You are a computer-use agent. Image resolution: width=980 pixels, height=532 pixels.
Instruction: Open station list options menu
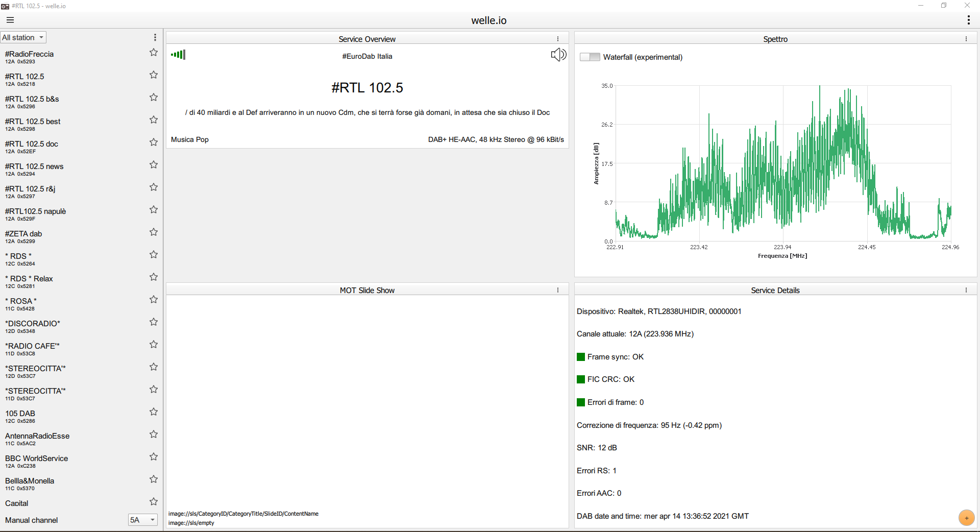(x=155, y=37)
